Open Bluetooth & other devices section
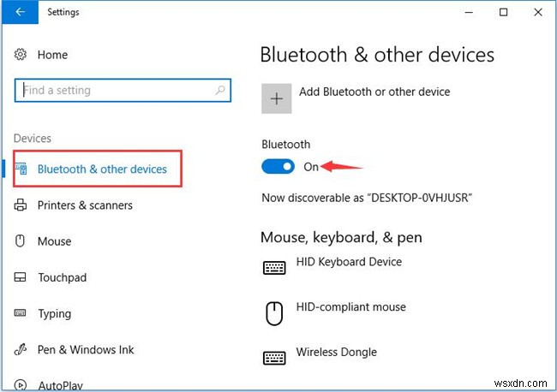 point(102,169)
